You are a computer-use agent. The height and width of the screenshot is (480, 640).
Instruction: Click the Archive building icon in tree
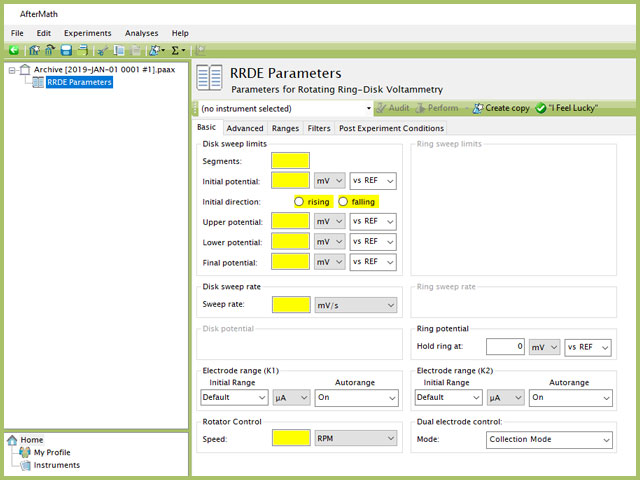click(x=25, y=69)
